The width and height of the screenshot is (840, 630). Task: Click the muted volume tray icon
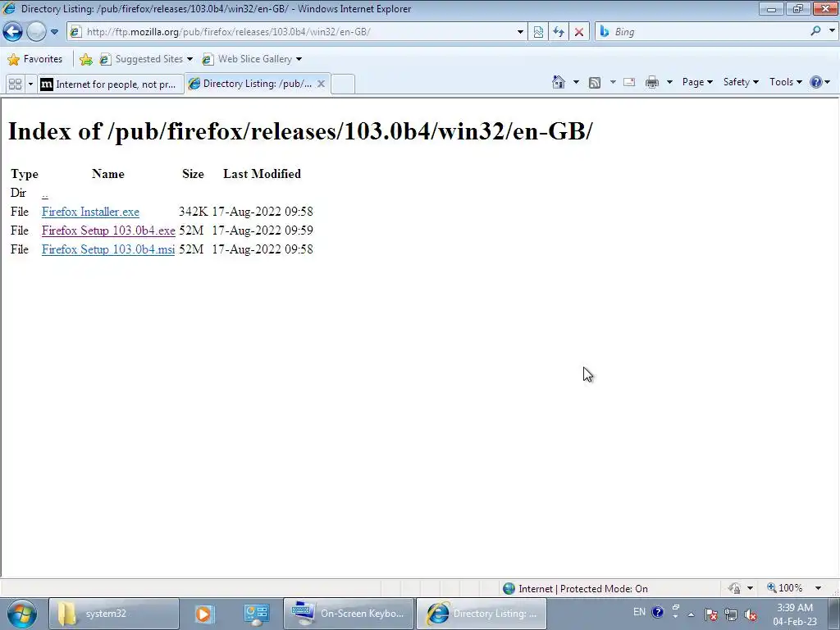[x=751, y=614]
